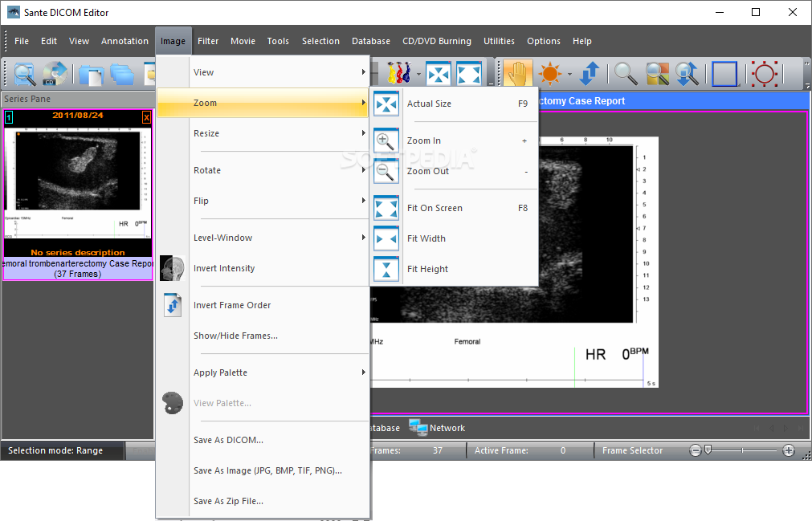Screen dimensions: 812x521
Task: Open the File menu
Action: click(22, 41)
